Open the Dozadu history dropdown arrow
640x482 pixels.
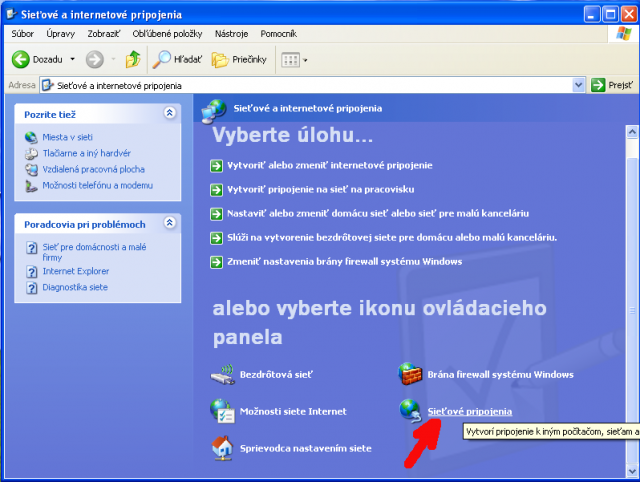coord(72,60)
